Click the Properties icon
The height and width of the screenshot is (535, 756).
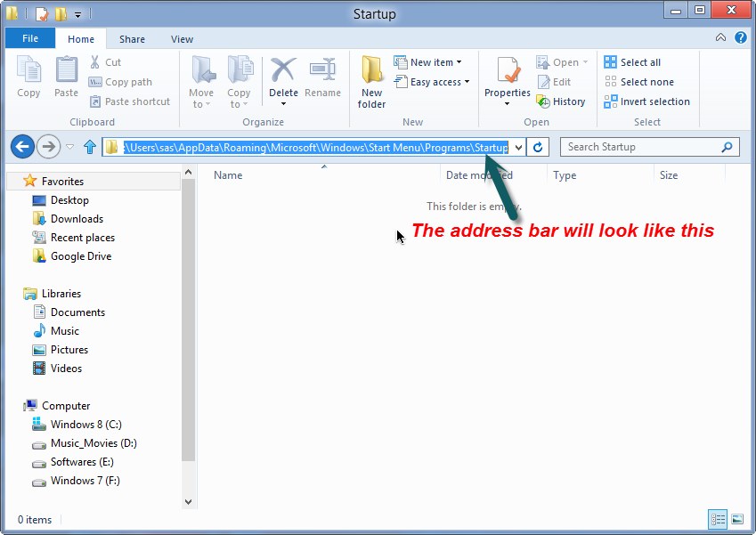click(x=508, y=71)
